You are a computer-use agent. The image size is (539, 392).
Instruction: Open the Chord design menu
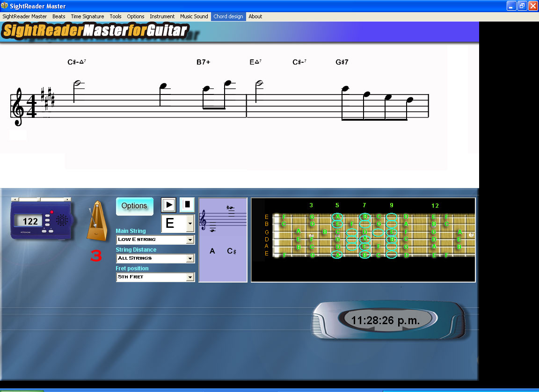click(x=228, y=16)
